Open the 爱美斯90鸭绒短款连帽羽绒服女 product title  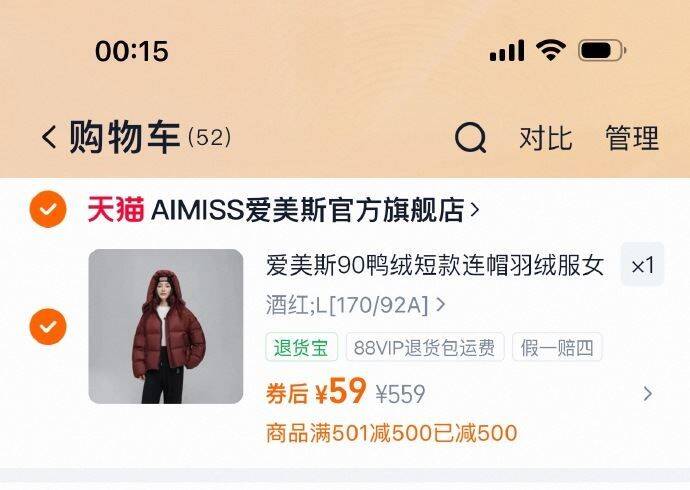[x=435, y=266]
